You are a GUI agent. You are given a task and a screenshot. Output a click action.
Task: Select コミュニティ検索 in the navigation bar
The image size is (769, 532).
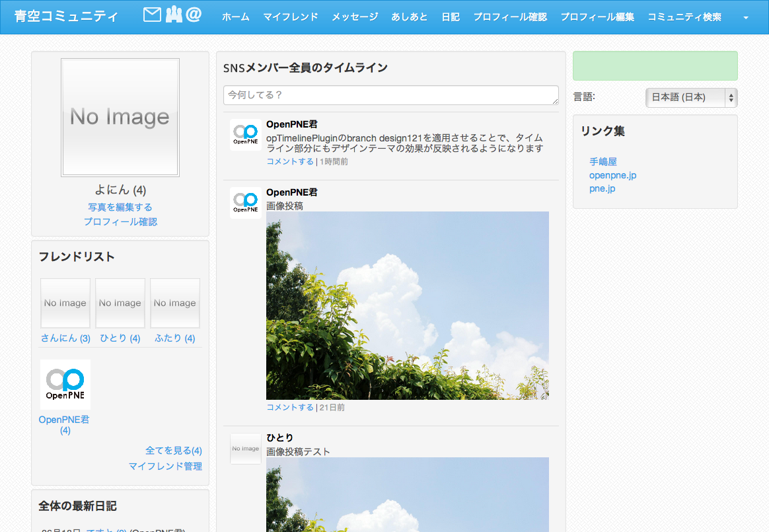coord(684,17)
